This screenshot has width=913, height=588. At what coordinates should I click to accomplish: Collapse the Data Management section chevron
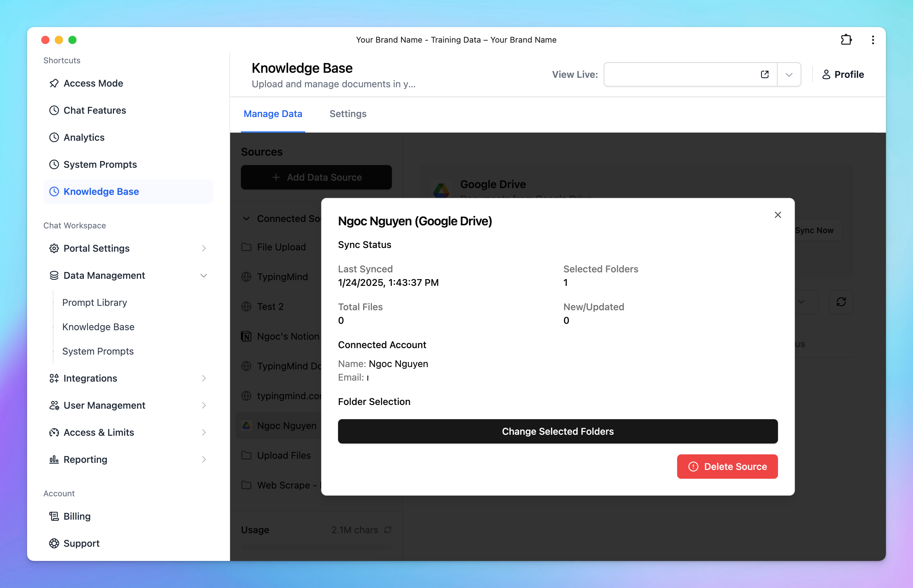click(x=204, y=276)
